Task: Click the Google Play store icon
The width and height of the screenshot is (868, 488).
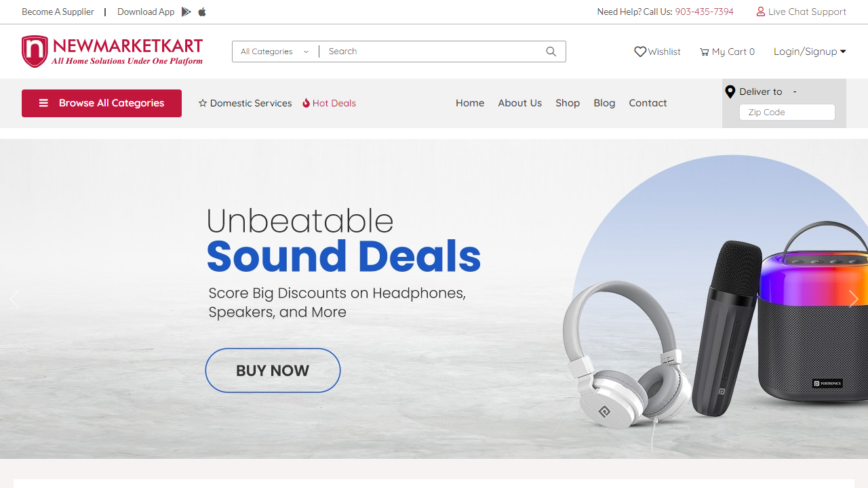Action: [186, 12]
